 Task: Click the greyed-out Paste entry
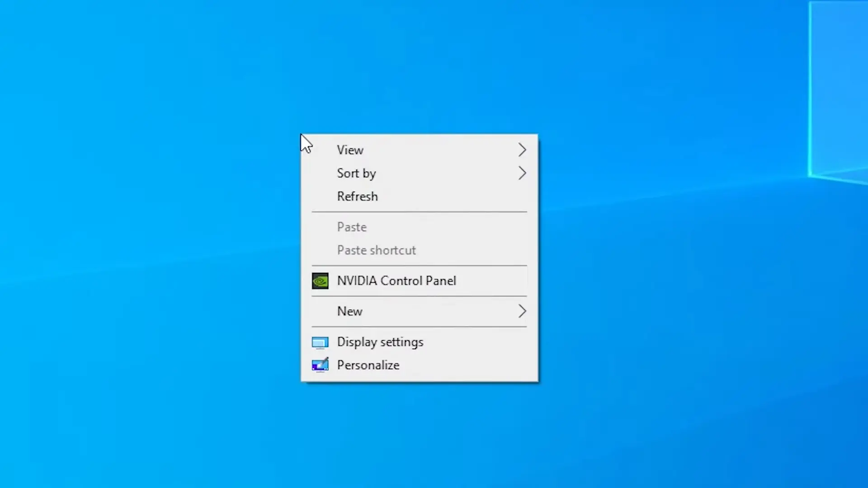click(x=420, y=227)
